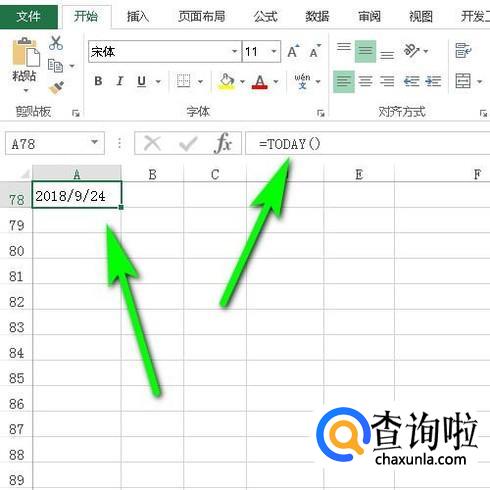Open the 公式 ribbon tab
Image resolution: width=490 pixels, height=490 pixels.
(x=265, y=16)
